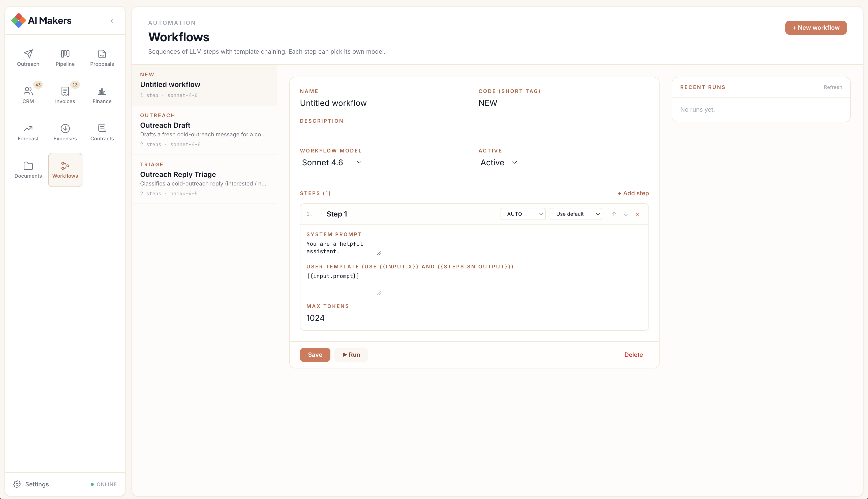Click the Code field showing NEW
Screen dimensions: 868x499
563,103
